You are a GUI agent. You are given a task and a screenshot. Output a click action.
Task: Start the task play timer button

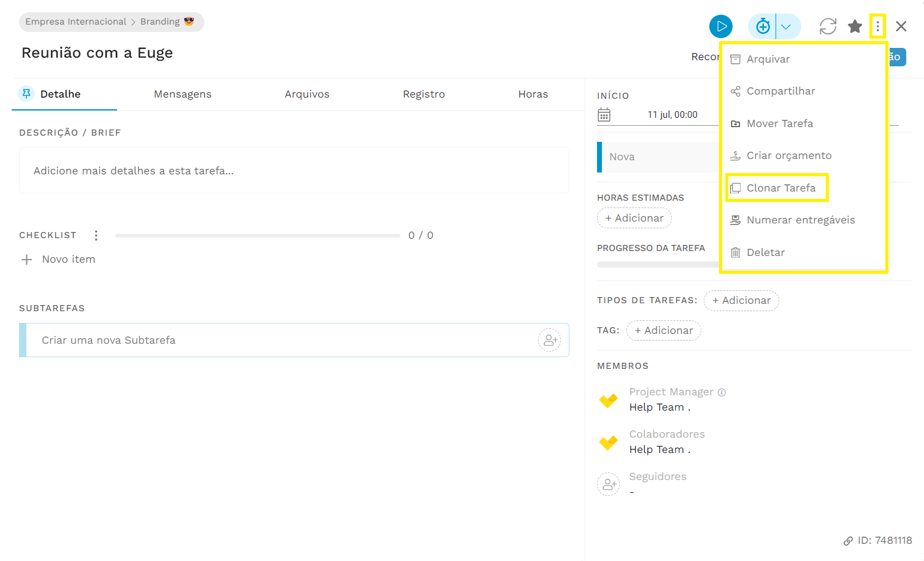tap(721, 26)
